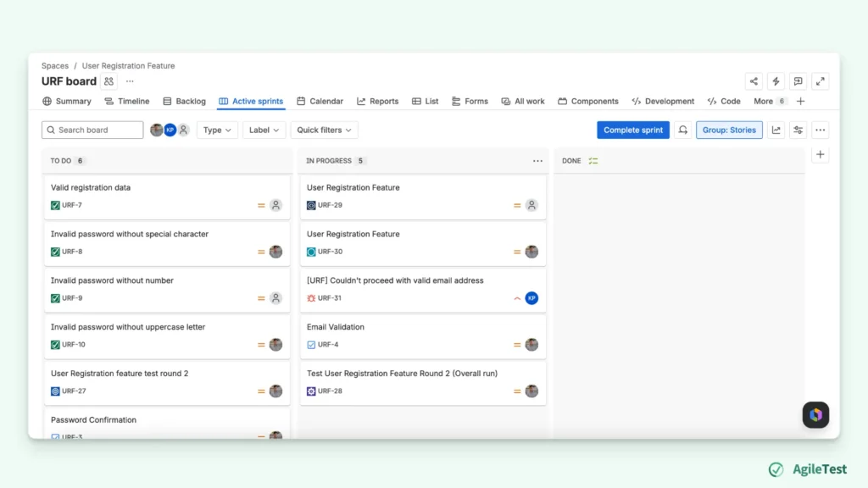The height and width of the screenshot is (488, 868).
Task: Expand the Quick filters dropdown
Action: [x=324, y=130]
